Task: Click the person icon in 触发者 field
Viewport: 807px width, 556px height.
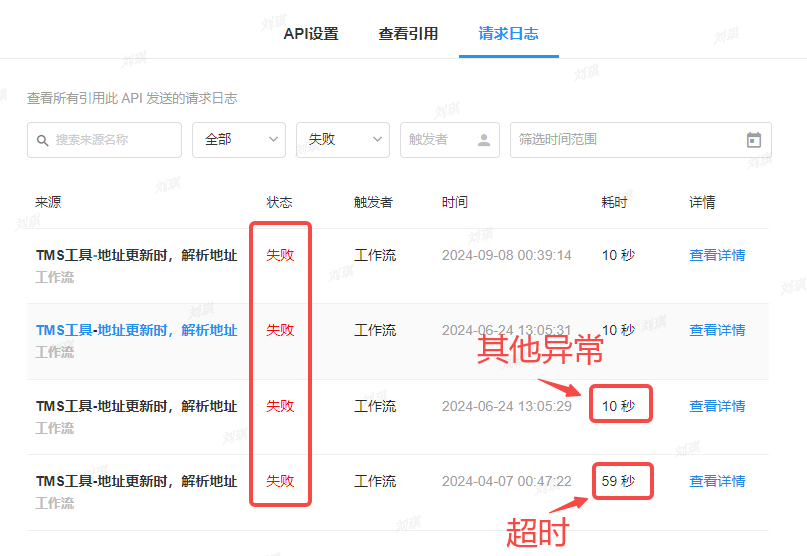Action: tap(484, 140)
